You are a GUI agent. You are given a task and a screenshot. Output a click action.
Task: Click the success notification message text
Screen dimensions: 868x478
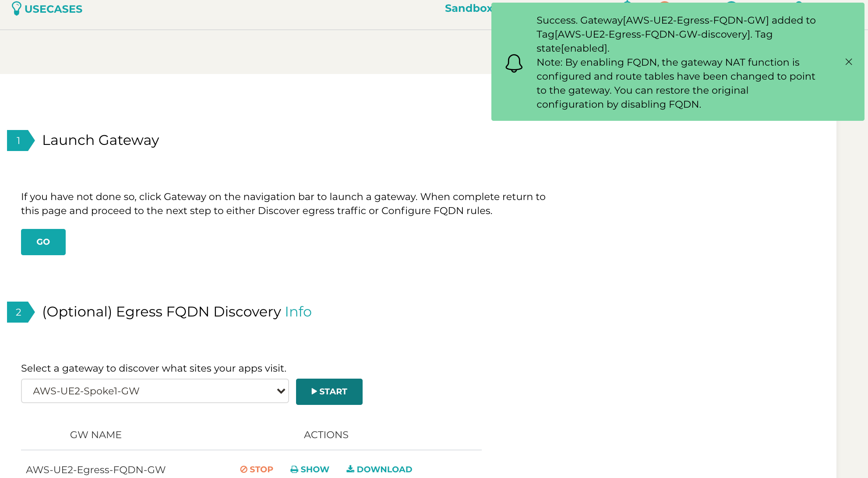[676, 62]
